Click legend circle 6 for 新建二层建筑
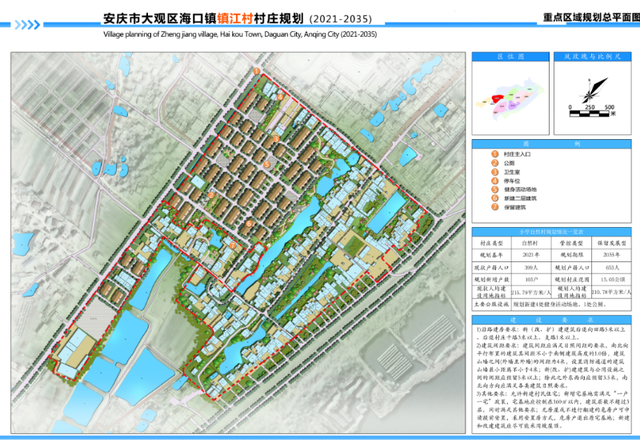The height and width of the screenshot is (442, 640). click(x=495, y=198)
